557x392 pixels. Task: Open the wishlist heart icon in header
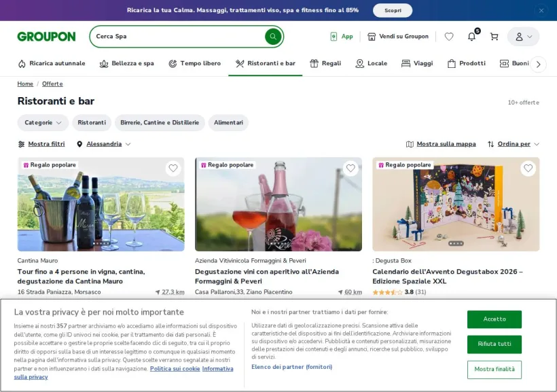click(x=449, y=36)
